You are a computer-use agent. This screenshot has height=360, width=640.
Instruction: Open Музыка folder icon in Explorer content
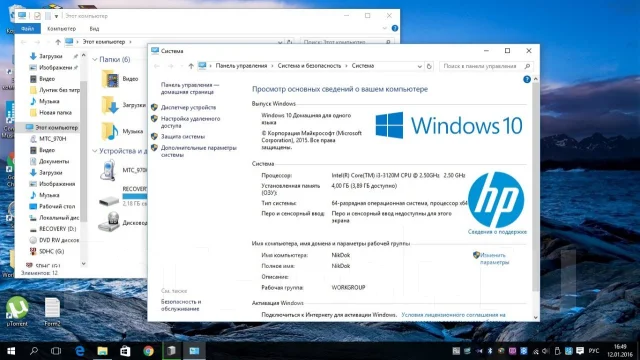point(110,131)
